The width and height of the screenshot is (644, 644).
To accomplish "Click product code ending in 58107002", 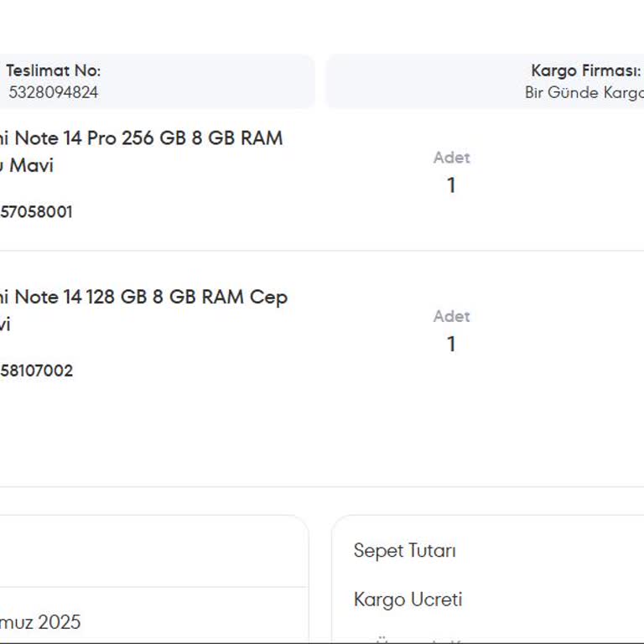I will [x=36, y=371].
